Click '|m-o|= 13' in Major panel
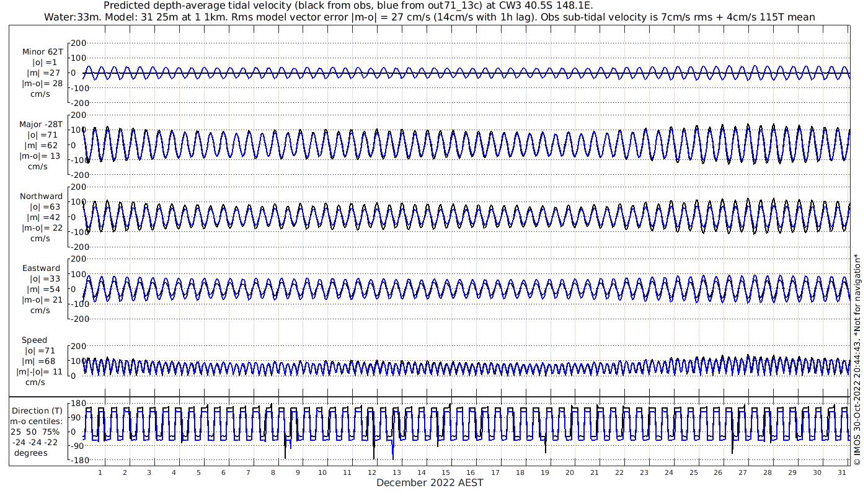868x496 pixels. [x=41, y=156]
